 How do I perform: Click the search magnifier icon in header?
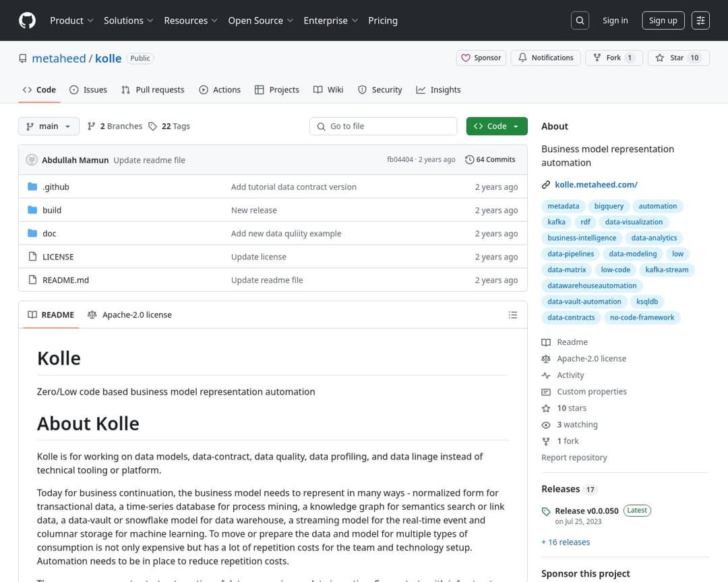pos(580,20)
